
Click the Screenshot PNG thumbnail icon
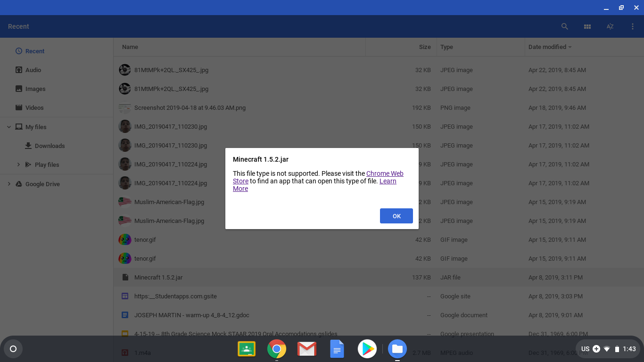125,108
